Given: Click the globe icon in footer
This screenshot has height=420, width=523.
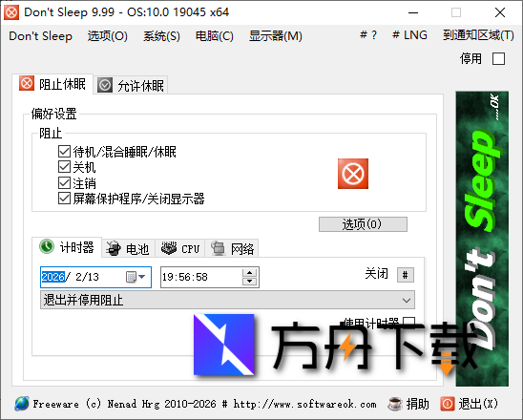Looking at the screenshot, I should 22,404.
